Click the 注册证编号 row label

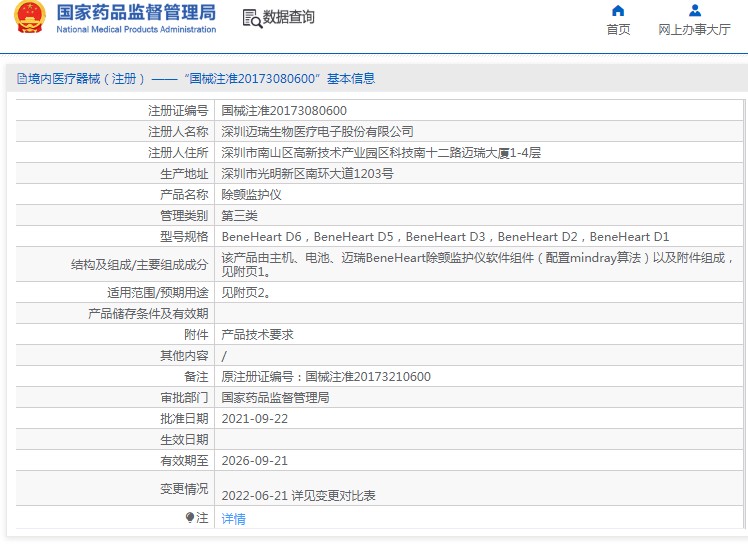pos(178,111)
